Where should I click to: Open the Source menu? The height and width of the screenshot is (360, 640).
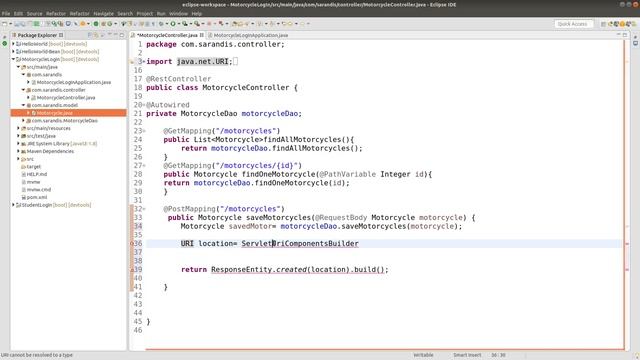(35, 13)
